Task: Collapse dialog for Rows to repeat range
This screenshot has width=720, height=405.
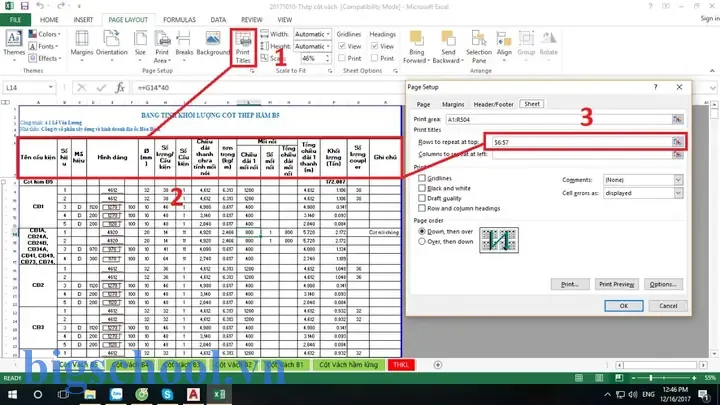Action: [x=677, y=142]
